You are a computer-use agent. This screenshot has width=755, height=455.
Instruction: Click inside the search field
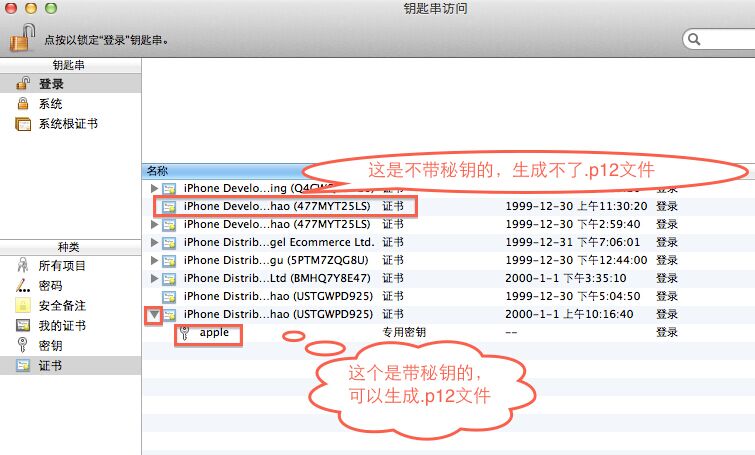(722, 39)
